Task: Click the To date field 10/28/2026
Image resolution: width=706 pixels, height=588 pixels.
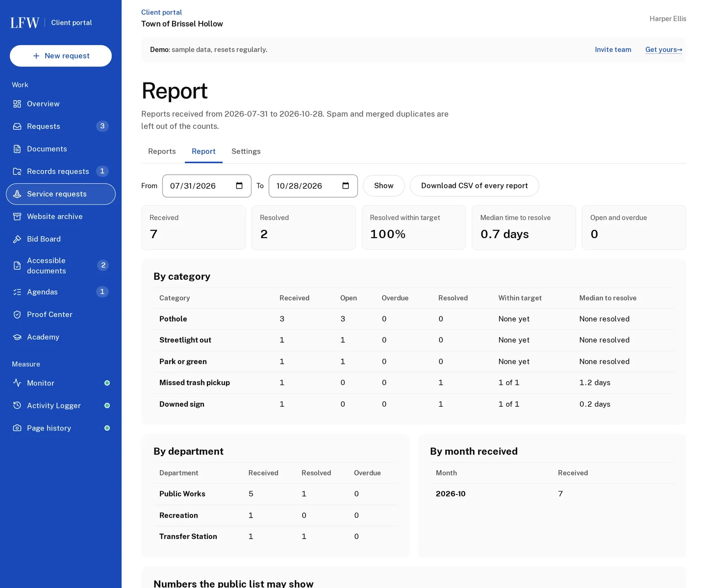Action: click(x=313, y=186)
